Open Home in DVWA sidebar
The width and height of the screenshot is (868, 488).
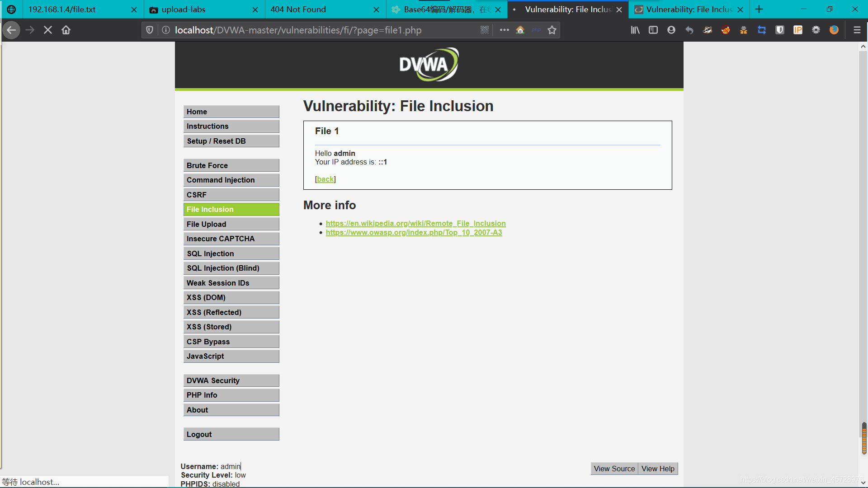(x=231, y=112)
